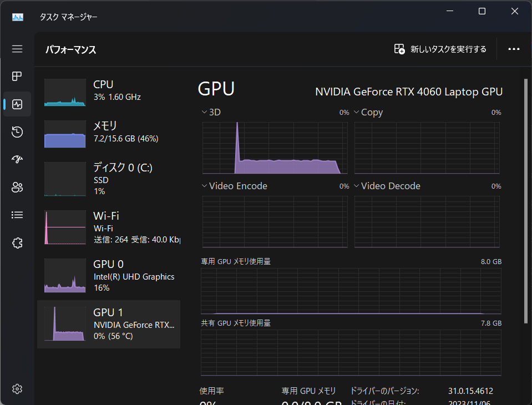532x405 pixels.
Task: Select GPU 0 Intel UHD Graphics view
Action: pos(108,275)
